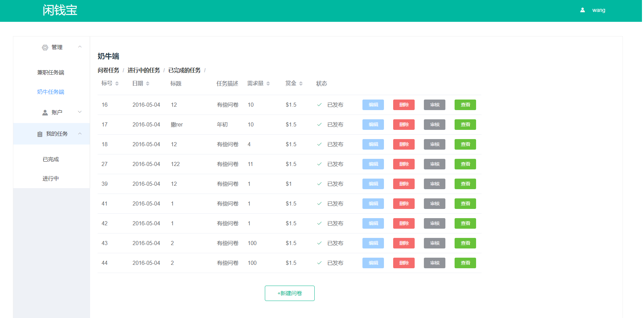Click 编辑 for task number 16
Viewport: 644px width, 318px height.
pyautogui.click(x=373, y=105)
